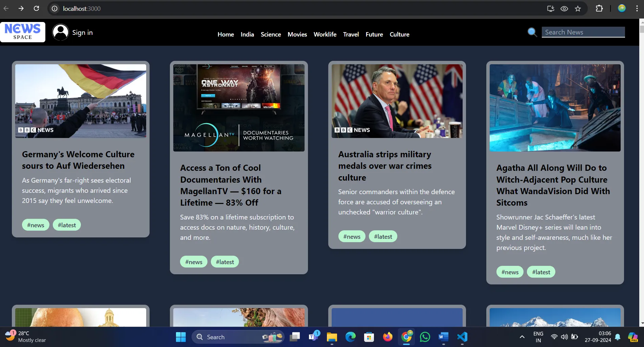Open Microsoft Store from taskbar

pyautogui.click(x=369, y=337)
